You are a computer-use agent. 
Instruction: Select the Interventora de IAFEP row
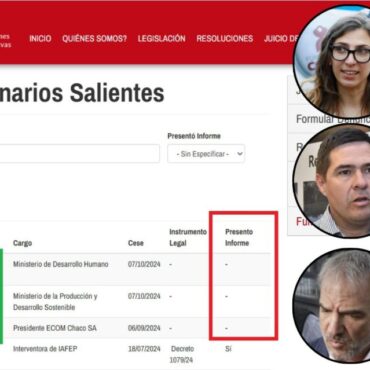135,354
